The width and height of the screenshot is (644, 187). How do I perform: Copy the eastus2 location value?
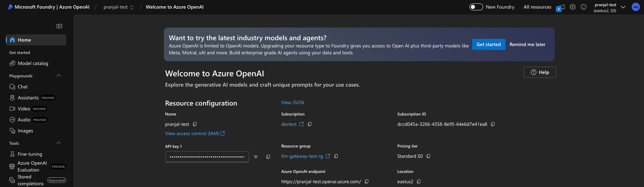(419, 181)
